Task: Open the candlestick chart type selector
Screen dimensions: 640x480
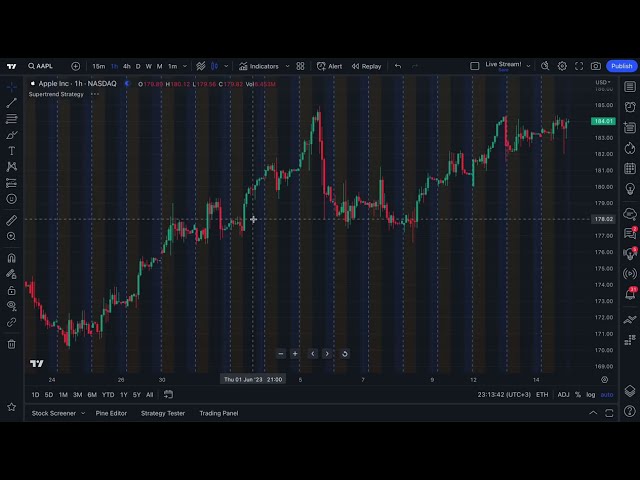Action: 214,66
